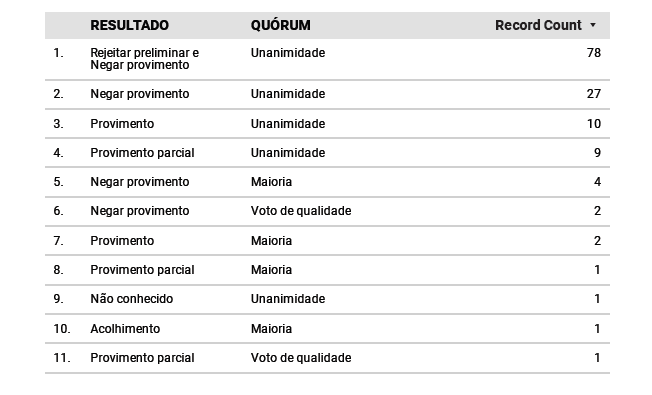Click the record count value 10

click(594, 124)
